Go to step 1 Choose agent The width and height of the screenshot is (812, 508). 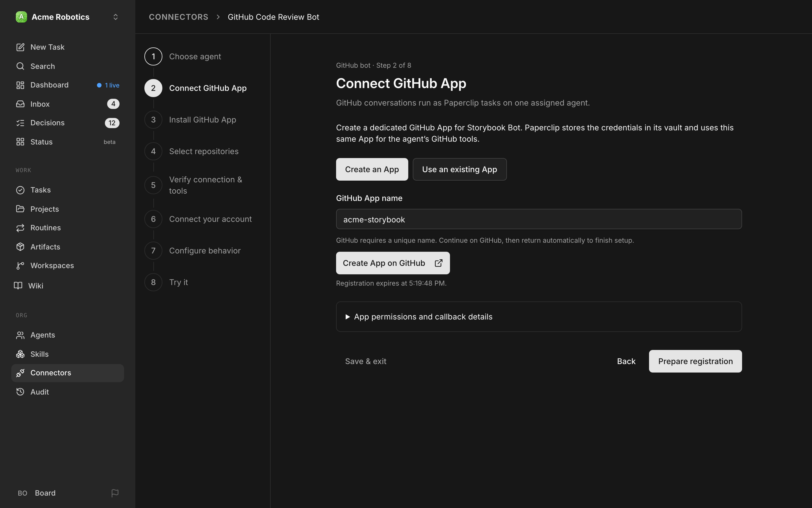[x=183, y=56]
